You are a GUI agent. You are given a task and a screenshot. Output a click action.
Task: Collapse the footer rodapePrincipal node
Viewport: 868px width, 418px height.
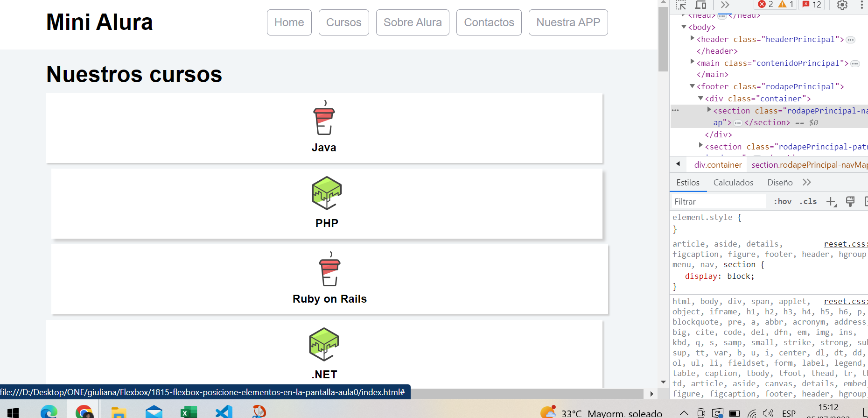click(693, 86)
